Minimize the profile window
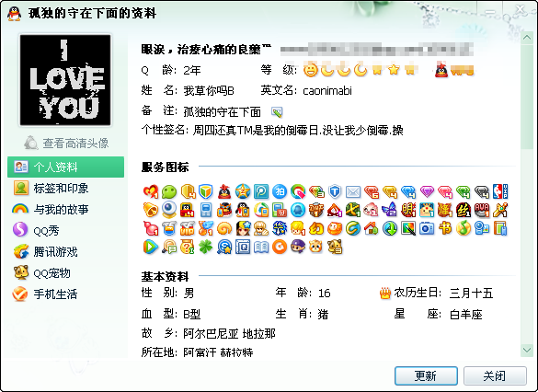 (491, 12)
